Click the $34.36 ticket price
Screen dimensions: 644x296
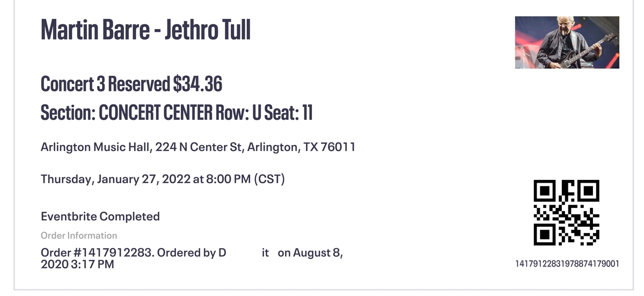point(197,84)
